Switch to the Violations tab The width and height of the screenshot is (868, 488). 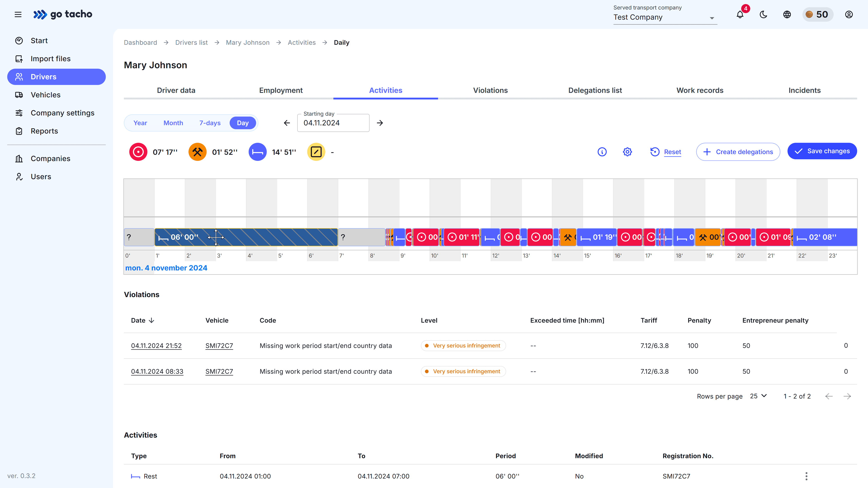(490, 90)
